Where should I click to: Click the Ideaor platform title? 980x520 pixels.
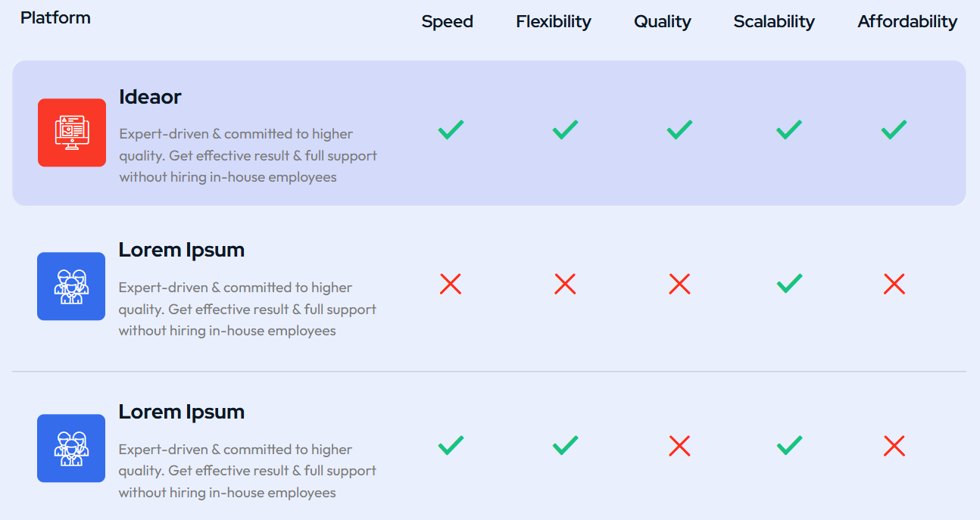150,97
